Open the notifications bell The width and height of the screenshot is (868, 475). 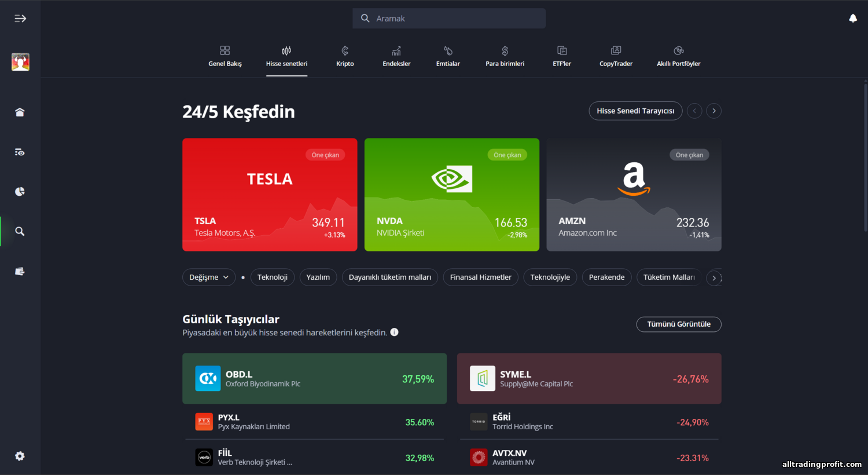pos(852,19)
